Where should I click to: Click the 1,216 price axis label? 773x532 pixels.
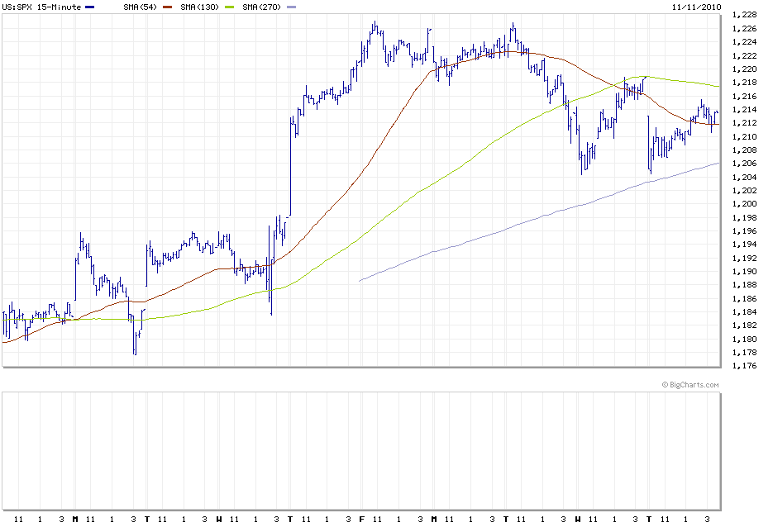coord(744,96)
